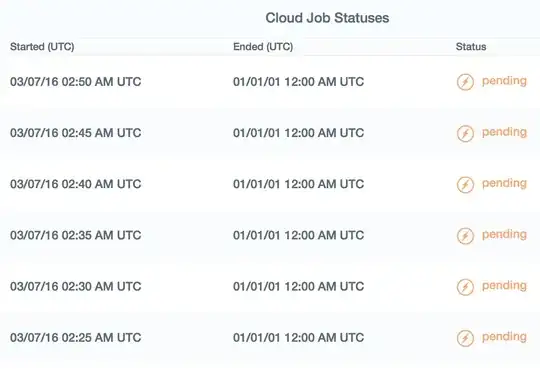540x369 pixels.
Task: Click pending status text in 02:30 AM row
Action: [504, 286]
